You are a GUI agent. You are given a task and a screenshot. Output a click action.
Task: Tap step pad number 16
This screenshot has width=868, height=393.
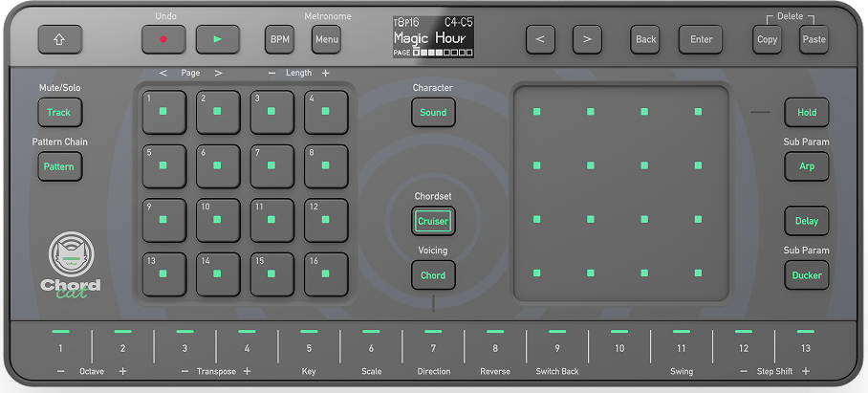tap(325, 273)
